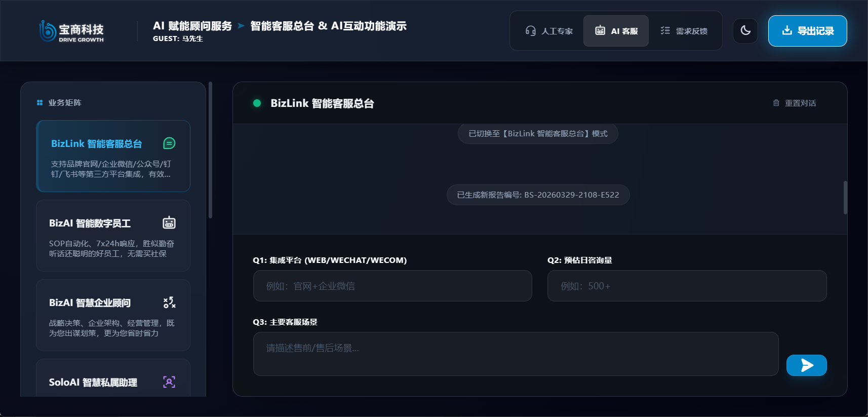
Task: Click the 导出记录 export button
Action: pos(807,30)
